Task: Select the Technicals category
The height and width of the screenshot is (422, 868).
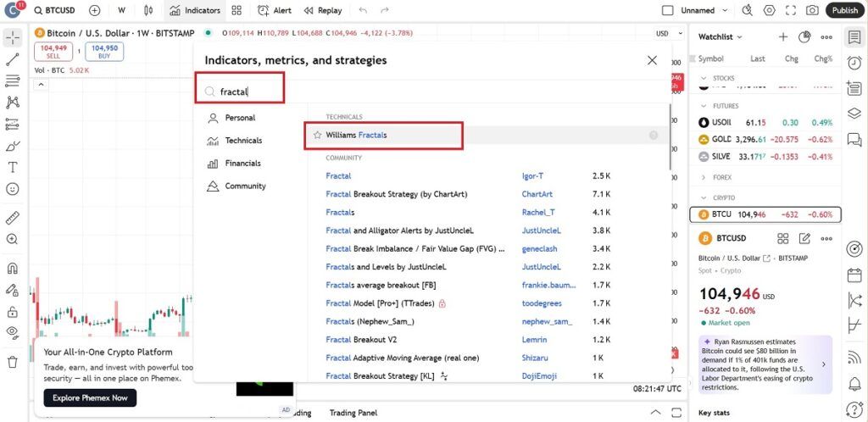Action: pos(243,141)
